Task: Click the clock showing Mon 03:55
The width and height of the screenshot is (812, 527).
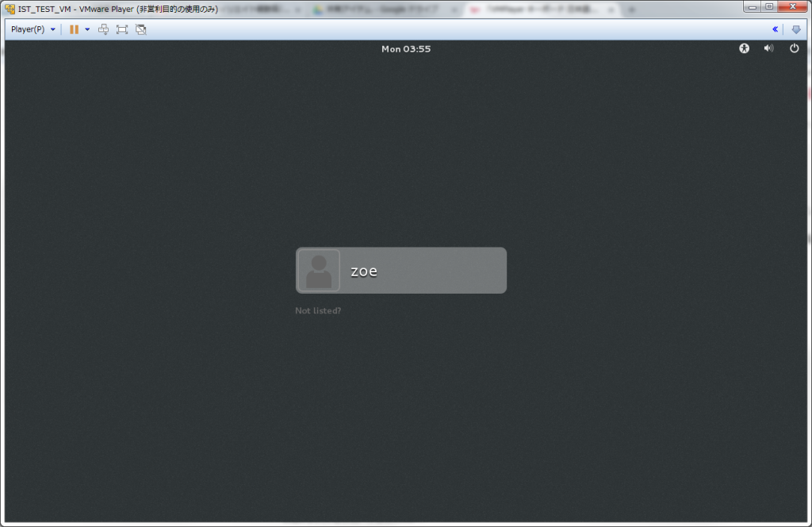Action: click(405, 48)
